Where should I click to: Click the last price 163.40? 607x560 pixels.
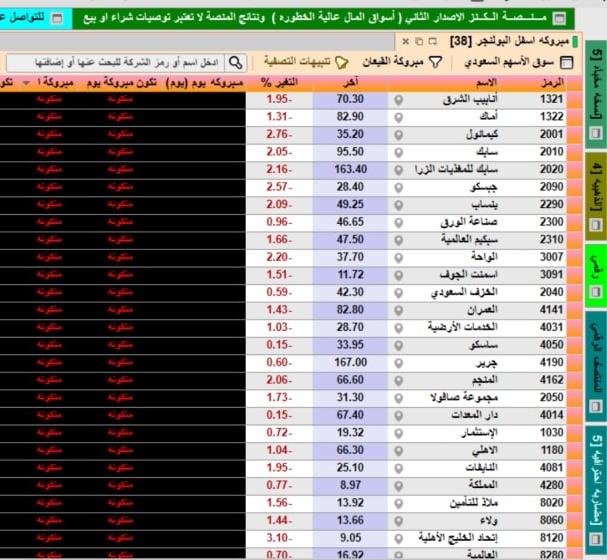click(x=351, y=170)
